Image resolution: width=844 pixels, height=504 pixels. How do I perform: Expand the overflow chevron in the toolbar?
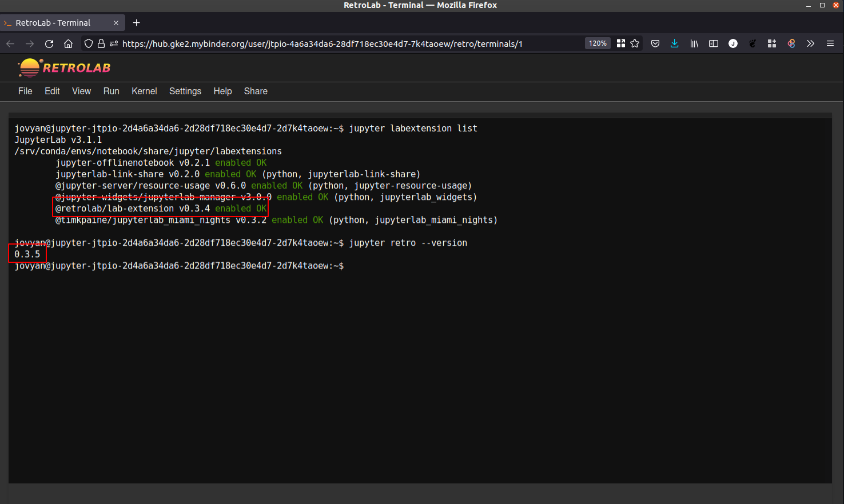pos(810,43)
